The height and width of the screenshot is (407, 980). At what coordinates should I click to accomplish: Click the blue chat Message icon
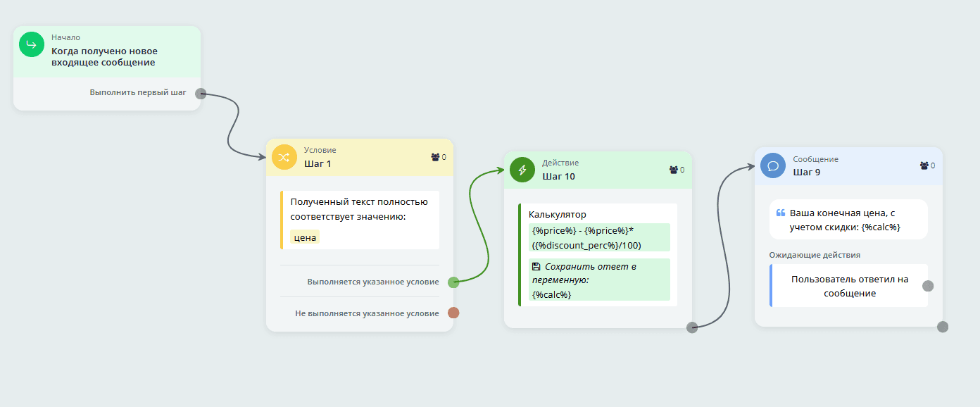(773, 165)
